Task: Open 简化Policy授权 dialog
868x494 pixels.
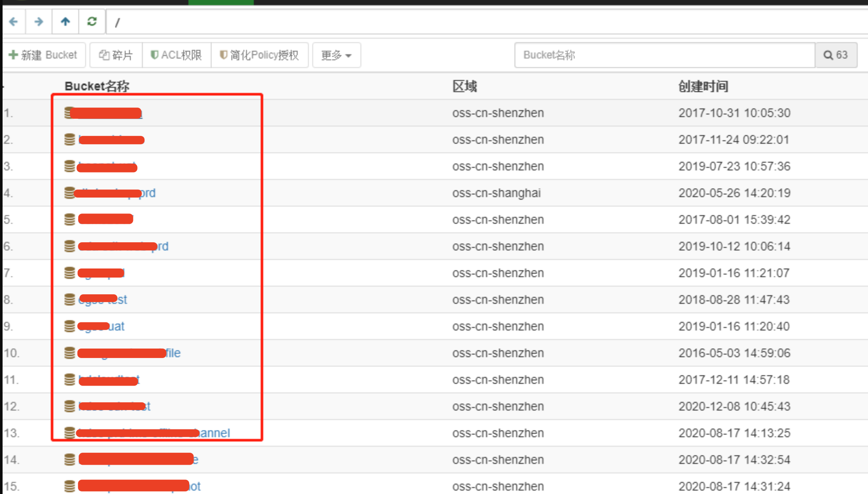Action: (259, 55)
